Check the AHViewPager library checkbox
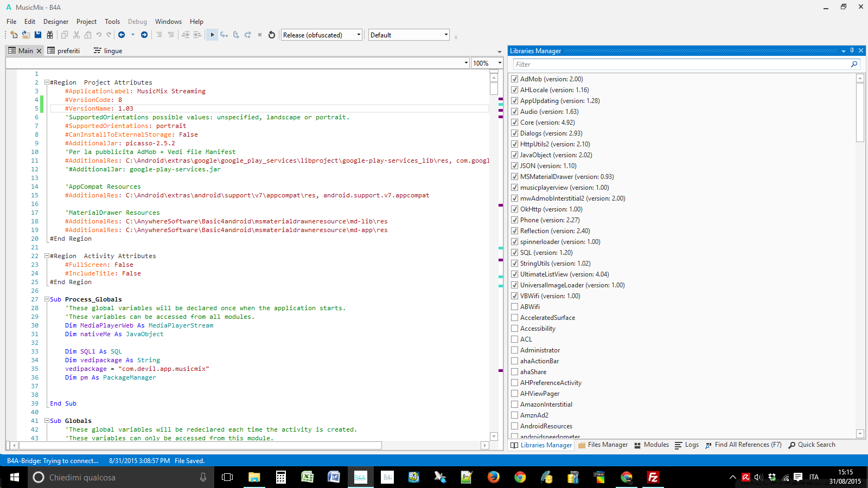Image resolution: width=868 pixels, height=488 pixels. pos(515,394)
